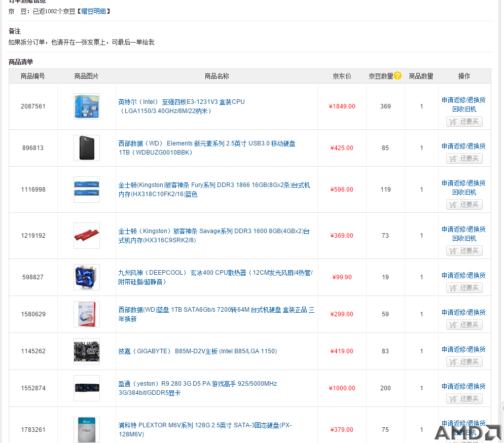
Task: Click product number 598827
Action: [x=33, y=277]
